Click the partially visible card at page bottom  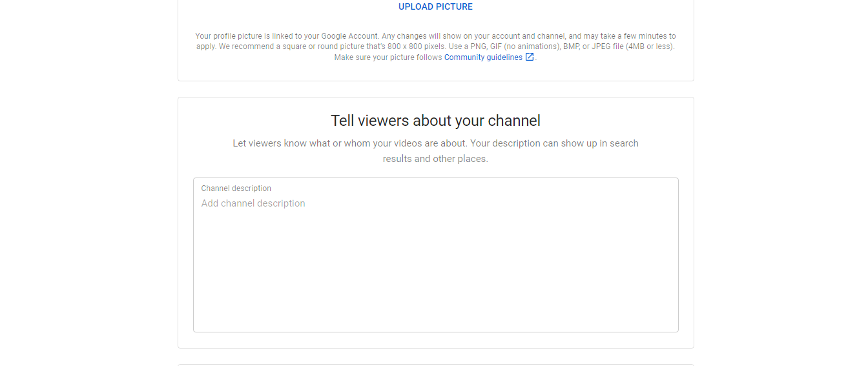click(x=435, y=365)
